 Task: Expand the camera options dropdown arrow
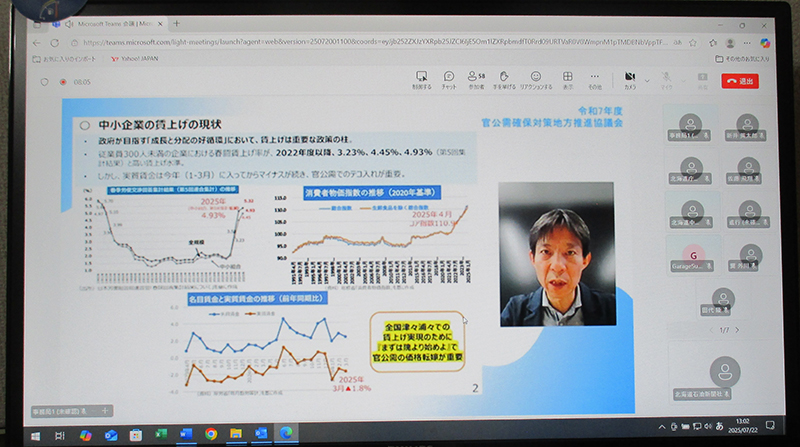pos(647,81)
